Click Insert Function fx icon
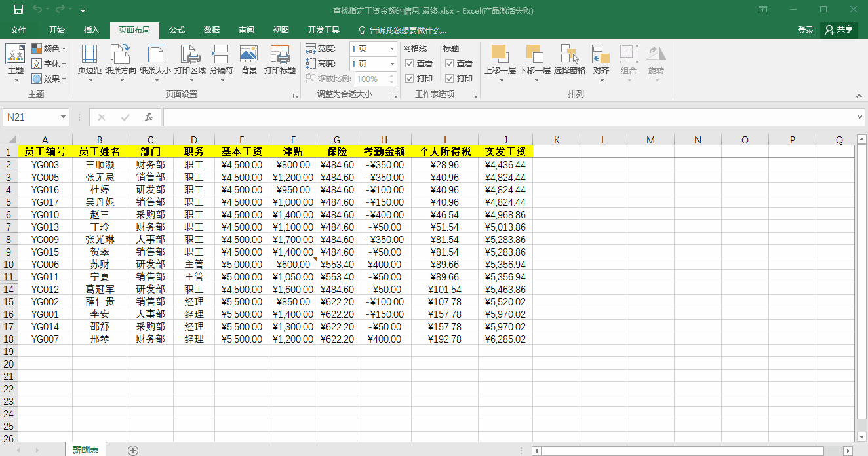868x456 pixels. [149, 117]
